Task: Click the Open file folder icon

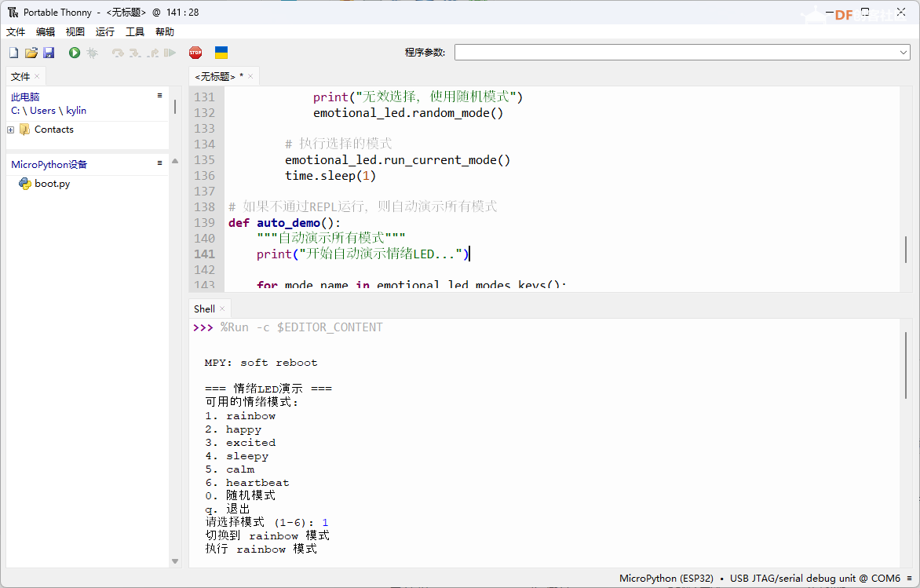Action: click(31, 53)
